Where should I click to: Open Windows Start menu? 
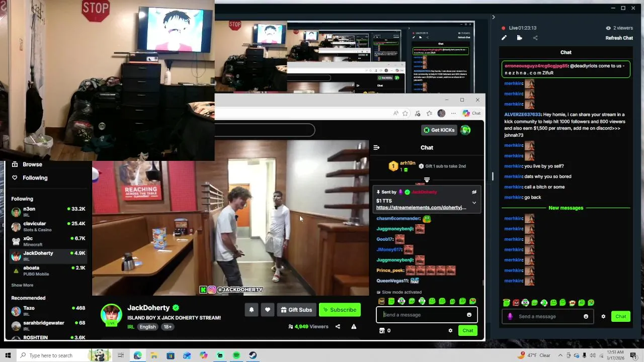(8, 355)
